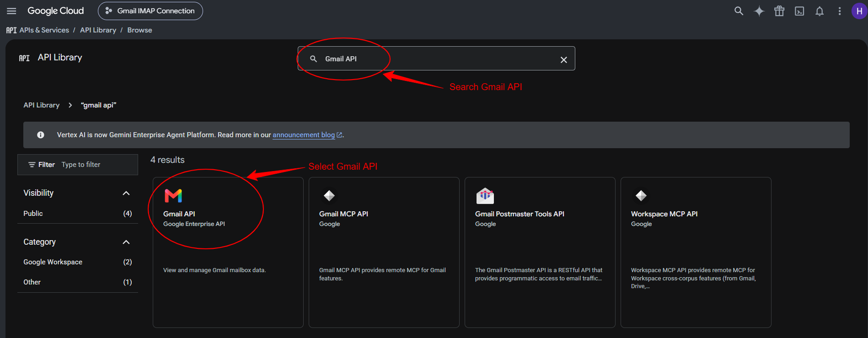Open the Gmail IMAP Connection project picker
The height and width of the screenshot is (338, 868).
pos(150,11)
